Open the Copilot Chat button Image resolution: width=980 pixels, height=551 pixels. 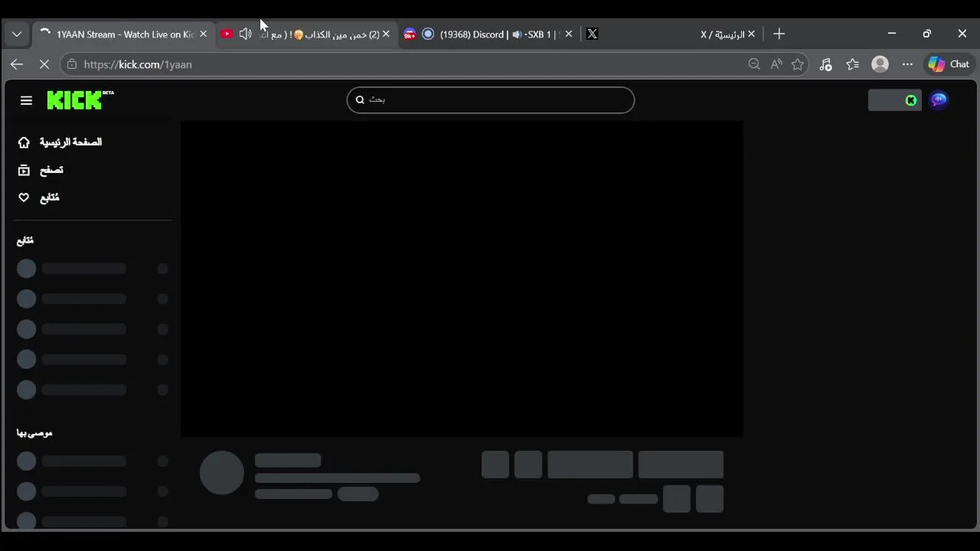tap(949, 64)
